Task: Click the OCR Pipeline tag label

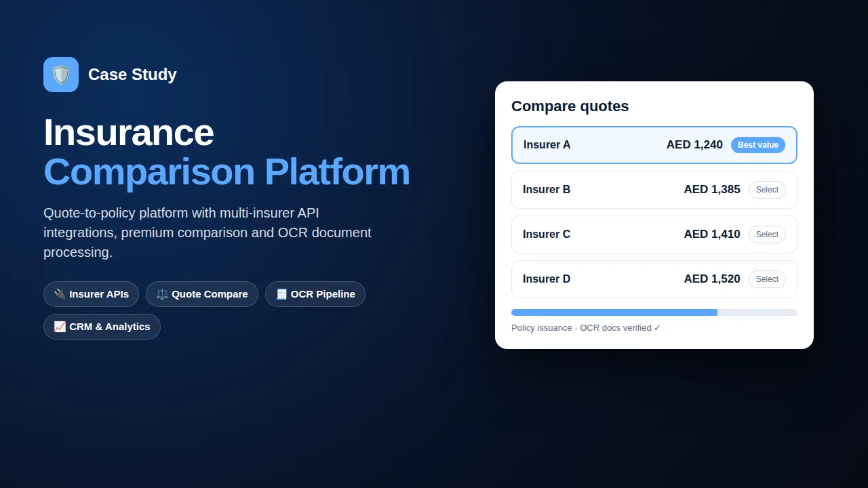Action: 323,294
